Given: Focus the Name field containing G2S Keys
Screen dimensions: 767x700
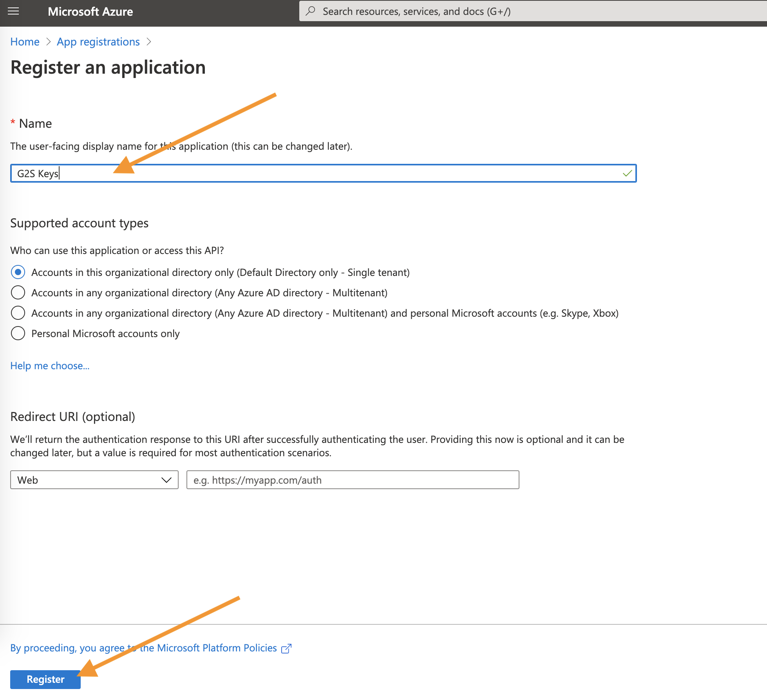Looking at the screenshot, I should [x=324, y=173].
